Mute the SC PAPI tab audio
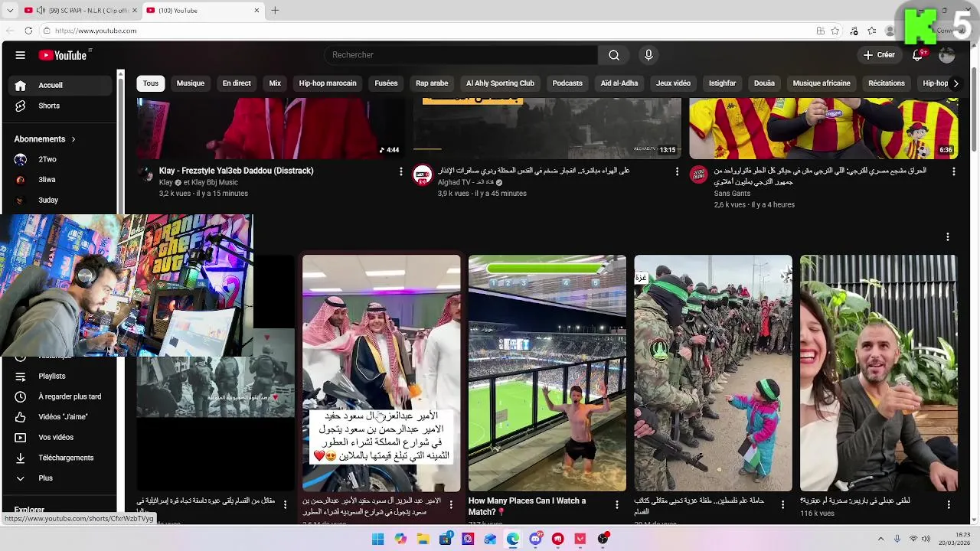Screen dimensions: 980x551 (41, 10)
